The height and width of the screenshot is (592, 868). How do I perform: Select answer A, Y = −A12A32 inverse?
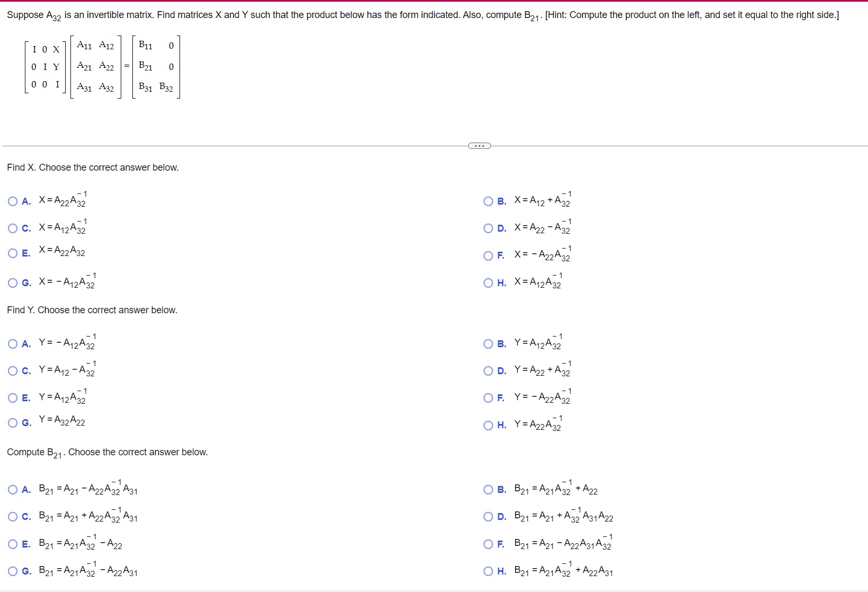12,343
